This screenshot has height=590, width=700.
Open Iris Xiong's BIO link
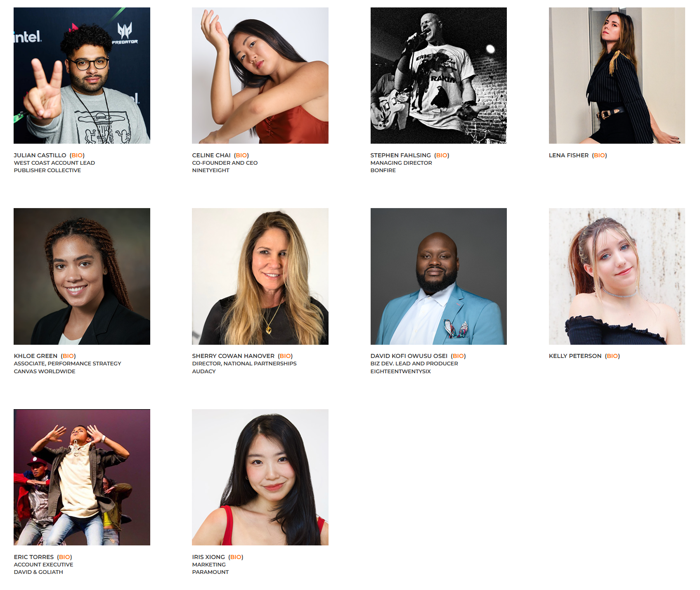236,557
